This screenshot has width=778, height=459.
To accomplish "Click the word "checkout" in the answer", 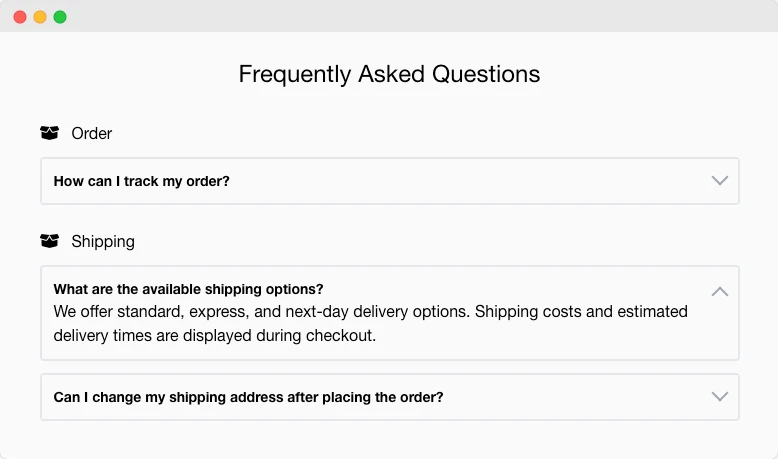I will coord(341,336).
